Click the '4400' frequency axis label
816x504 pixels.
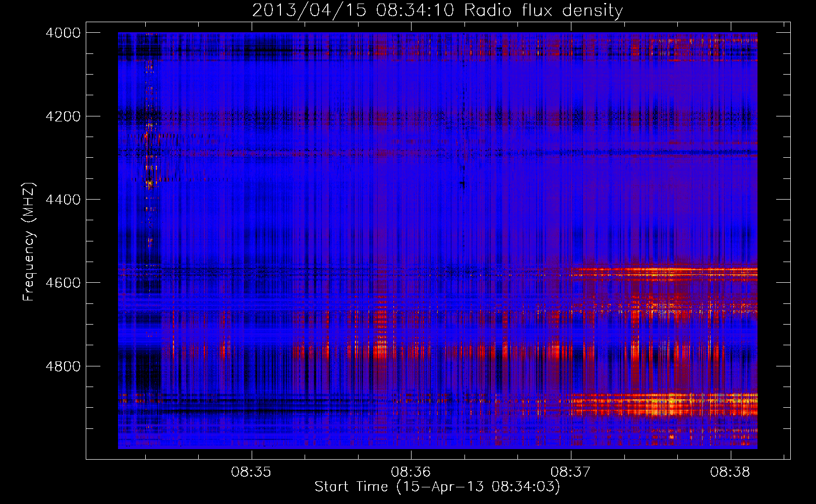click(x=63, y=200)
